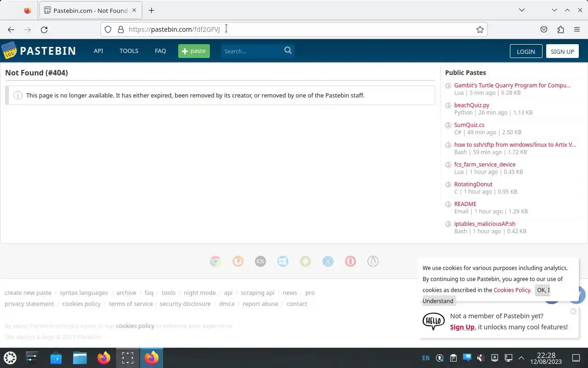Open the RotatingDonut paste
The width and height of the screenshot is (588, 368).
click(473, 184)
